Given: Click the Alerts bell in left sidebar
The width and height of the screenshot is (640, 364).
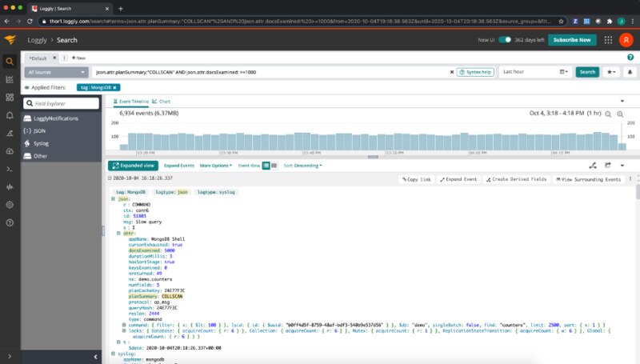Looking at the screenshot, I should click(x=10, y=115).
